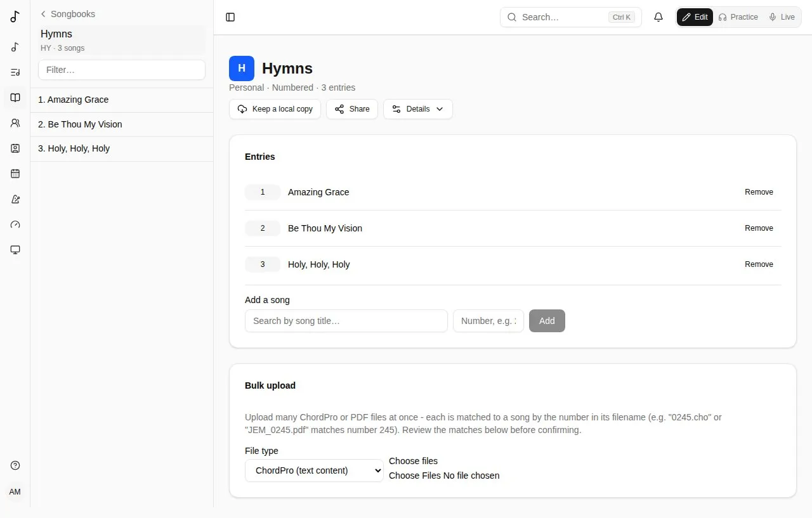Expand the Details dropdown
The image size is (812, 518).
click(x=418, y=109)
